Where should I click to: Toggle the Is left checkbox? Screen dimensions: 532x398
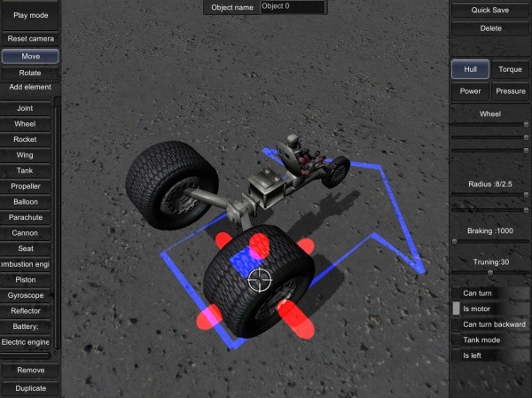click(x=457, y=355)
